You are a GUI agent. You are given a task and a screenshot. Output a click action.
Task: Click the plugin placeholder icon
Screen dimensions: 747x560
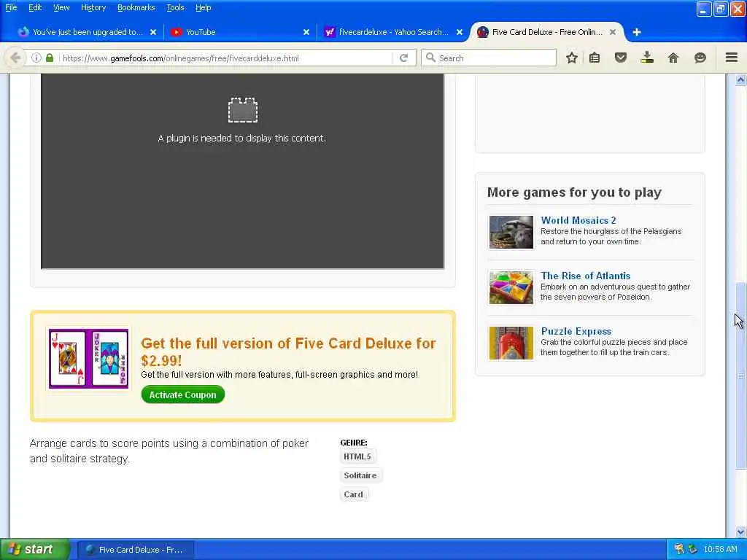coord(242,110)
